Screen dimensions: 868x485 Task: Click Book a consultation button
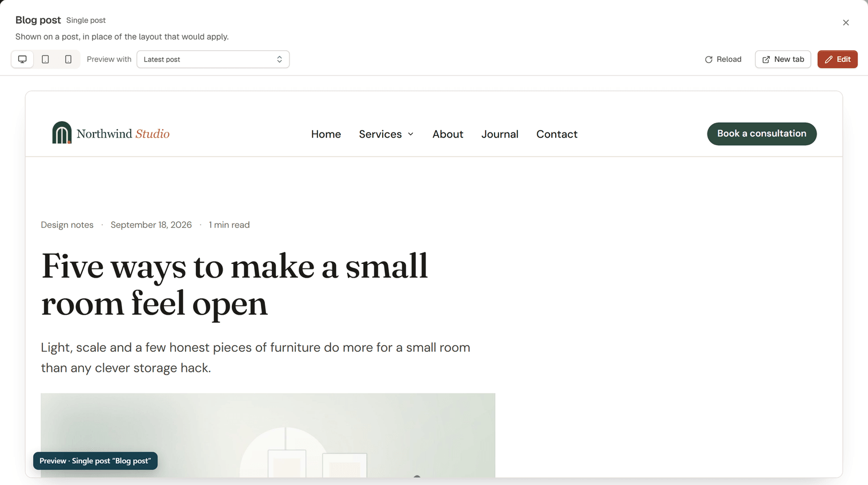click(762, 134)
